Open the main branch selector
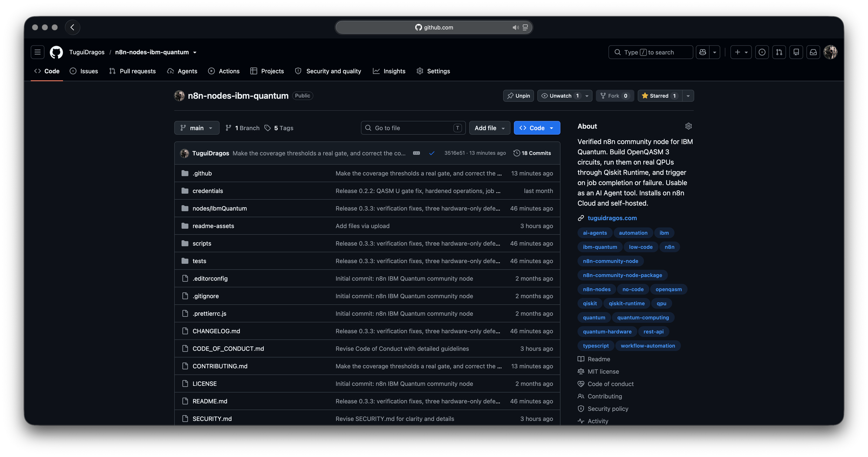The image size is (868, 457). [x=197, y=128]
